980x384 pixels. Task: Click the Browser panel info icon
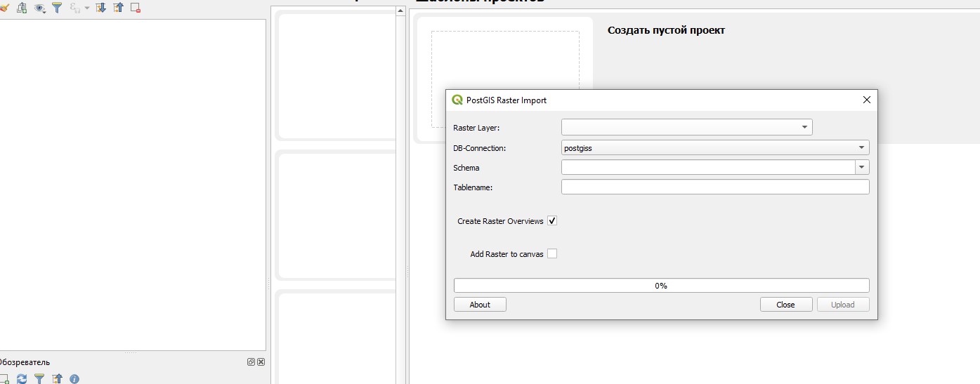(x=74, y=379)
